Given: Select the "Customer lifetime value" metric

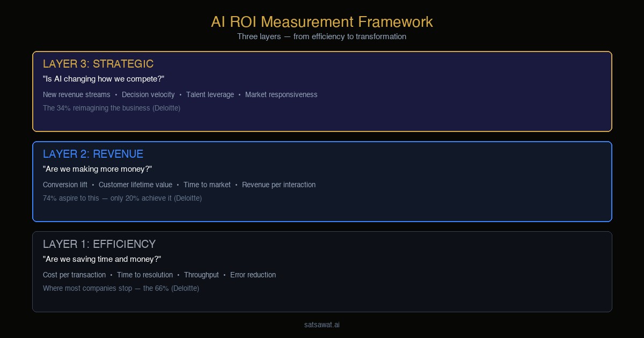Looking at the screenshot, I should click(135, 185).
